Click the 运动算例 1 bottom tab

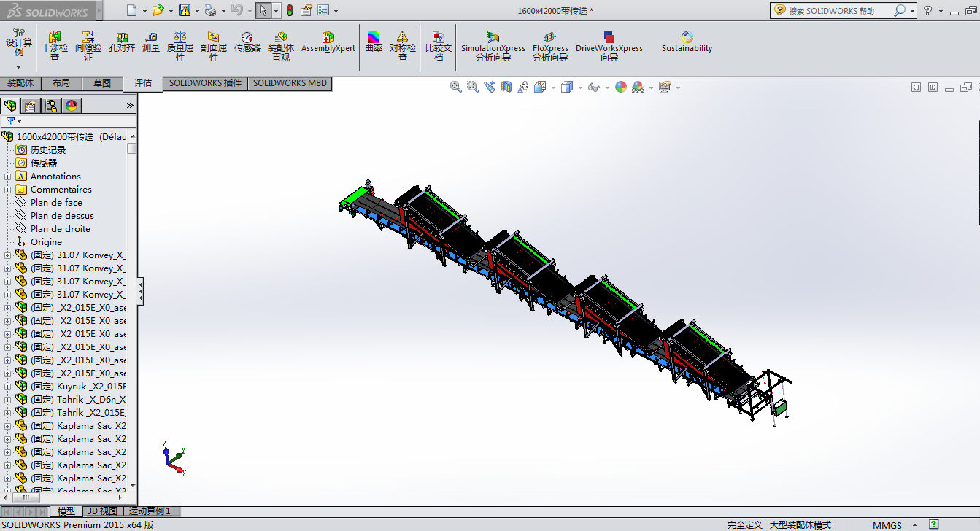tap(150, 511)
